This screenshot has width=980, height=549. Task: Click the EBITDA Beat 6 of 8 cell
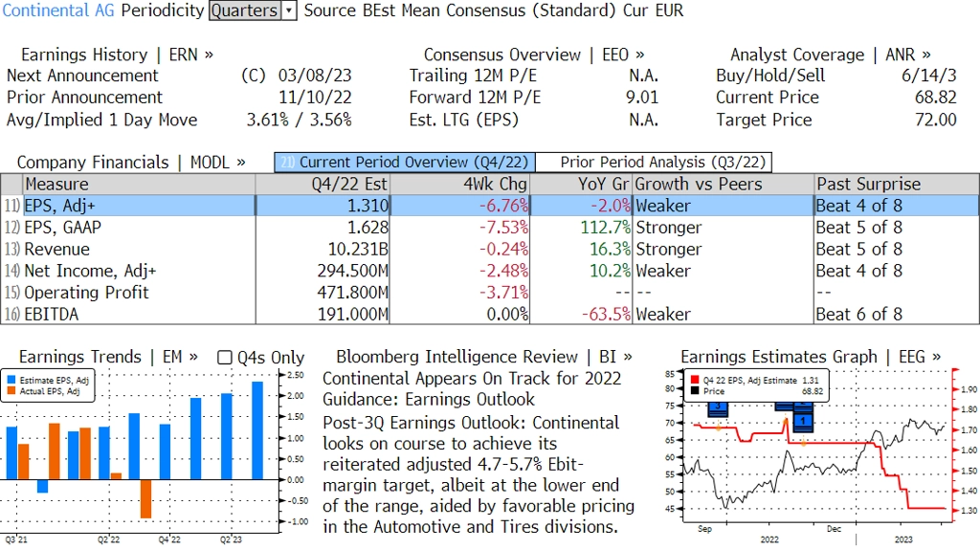pos(897,314)
